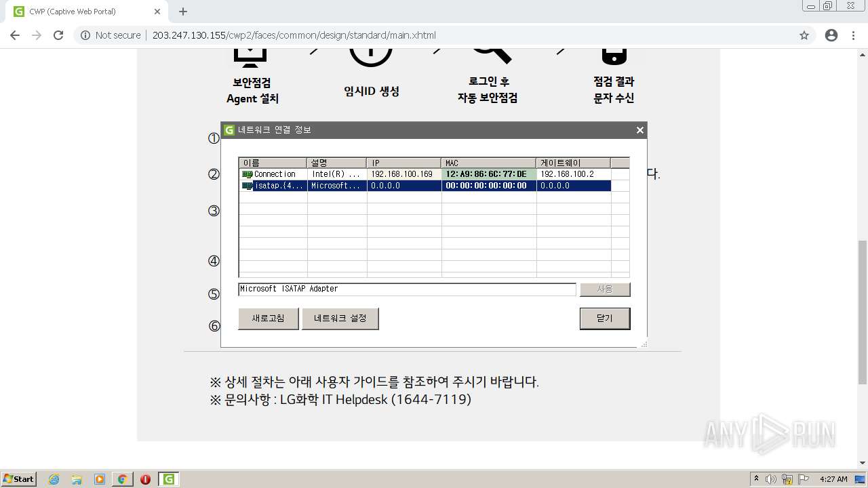The width and height of the screenshot is (868, 488).
Task: Sort by MAC column header
Action: coord(489,163)
